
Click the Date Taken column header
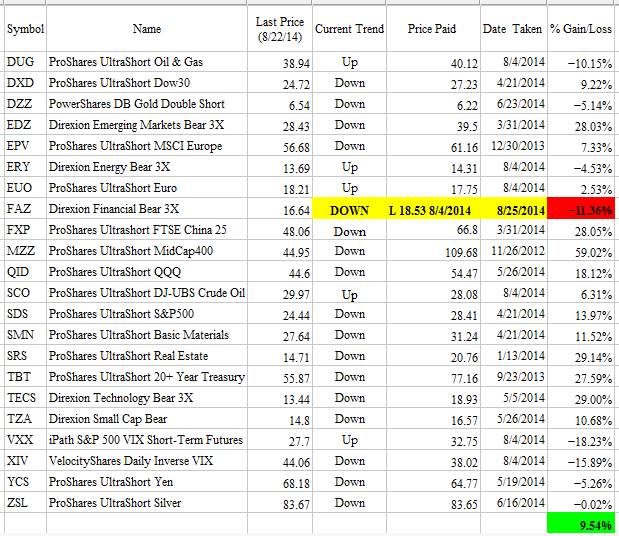[x=512, y=29]
